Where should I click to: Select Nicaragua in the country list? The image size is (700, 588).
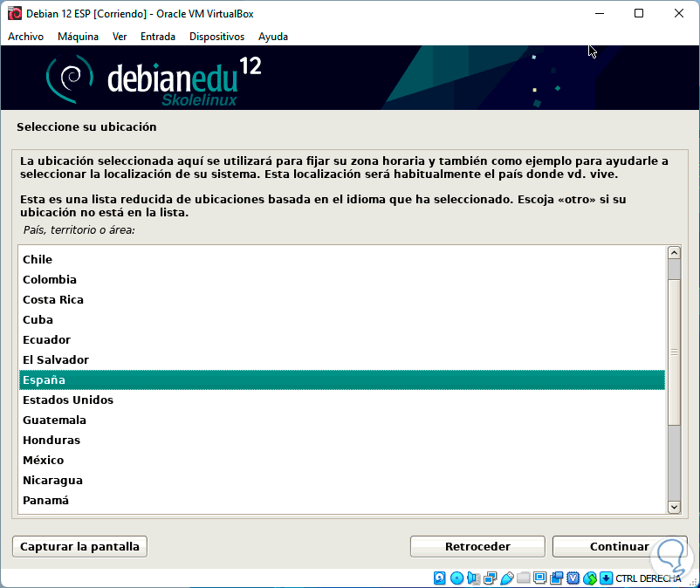tap(342, 481)
